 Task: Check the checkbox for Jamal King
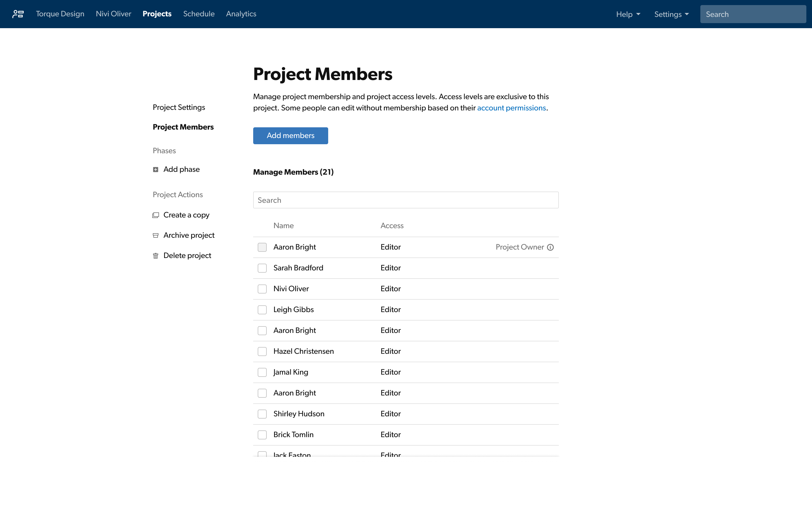(262, 372)
